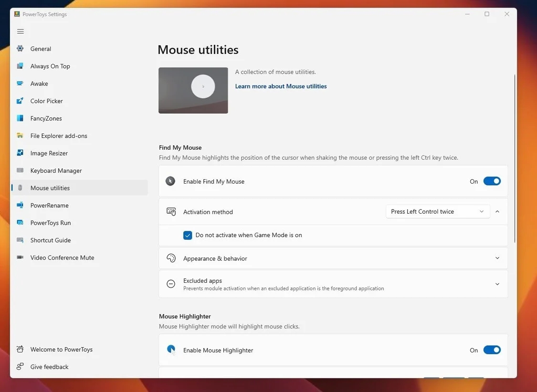
Task: Open the General settings page
Action: tap(41, 49)
